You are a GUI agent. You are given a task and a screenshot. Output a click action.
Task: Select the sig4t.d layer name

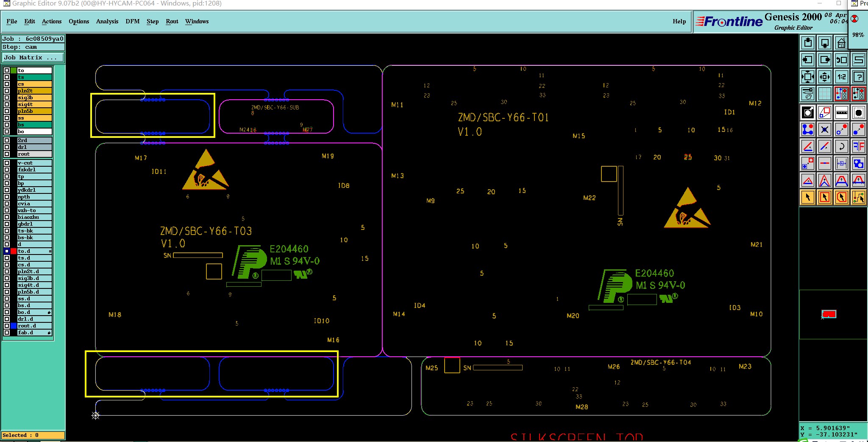[x=34, y=285]
